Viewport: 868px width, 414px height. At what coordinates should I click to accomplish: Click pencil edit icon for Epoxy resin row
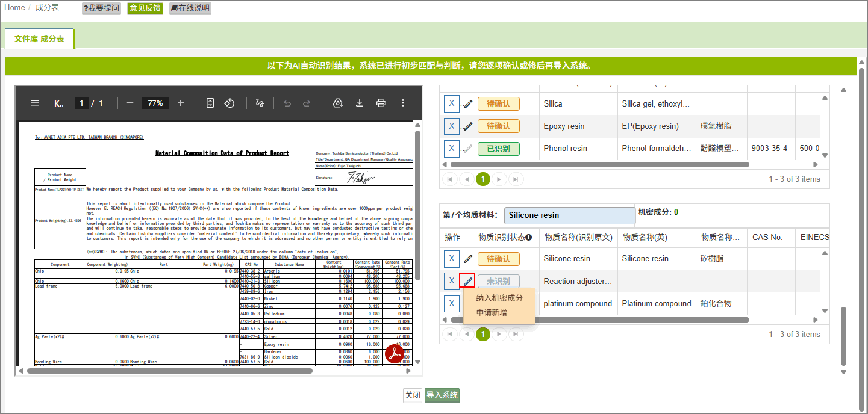(468, 126)
